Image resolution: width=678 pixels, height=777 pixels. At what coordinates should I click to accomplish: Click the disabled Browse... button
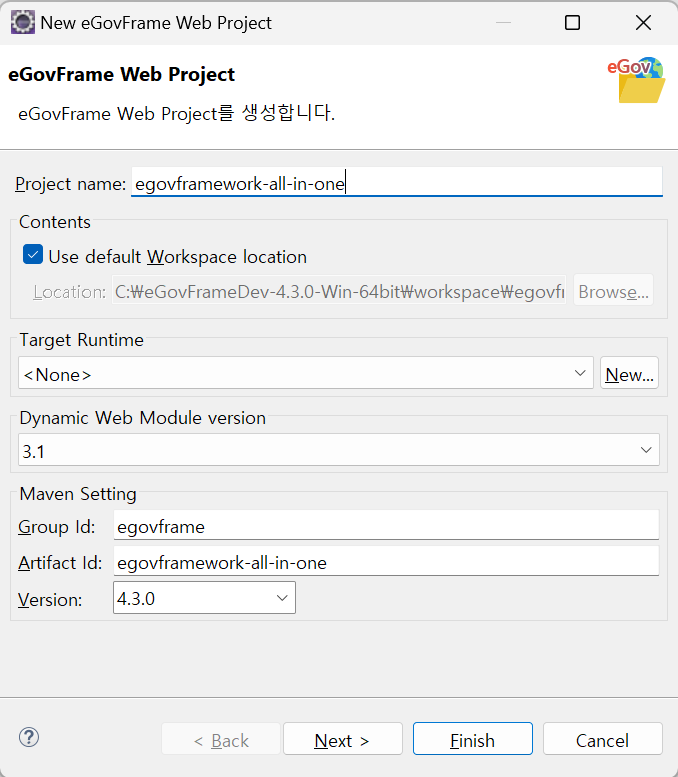coord(613,292)
